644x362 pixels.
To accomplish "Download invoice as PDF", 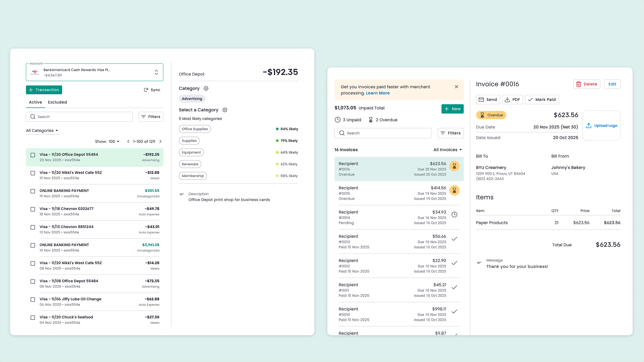I will click(x=512, y=100).
